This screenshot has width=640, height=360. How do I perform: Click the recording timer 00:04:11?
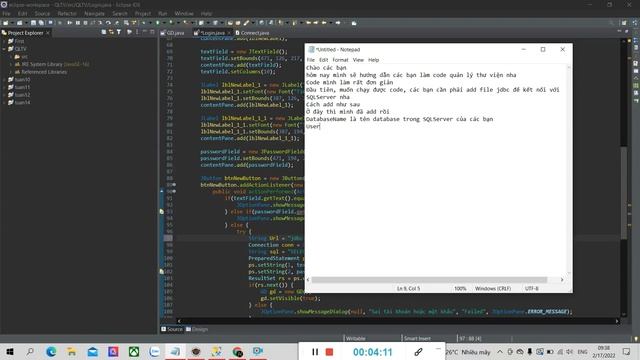(x=373, y=352)
